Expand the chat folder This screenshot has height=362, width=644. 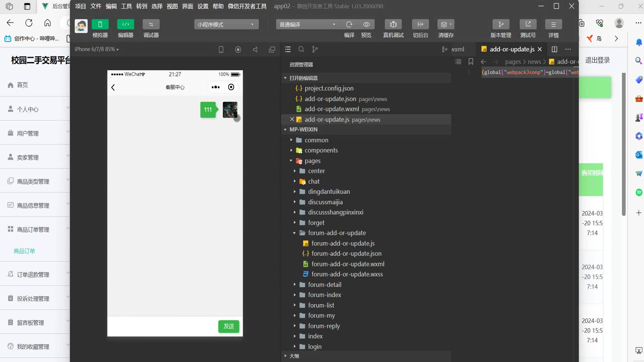[x=366, y=181]
